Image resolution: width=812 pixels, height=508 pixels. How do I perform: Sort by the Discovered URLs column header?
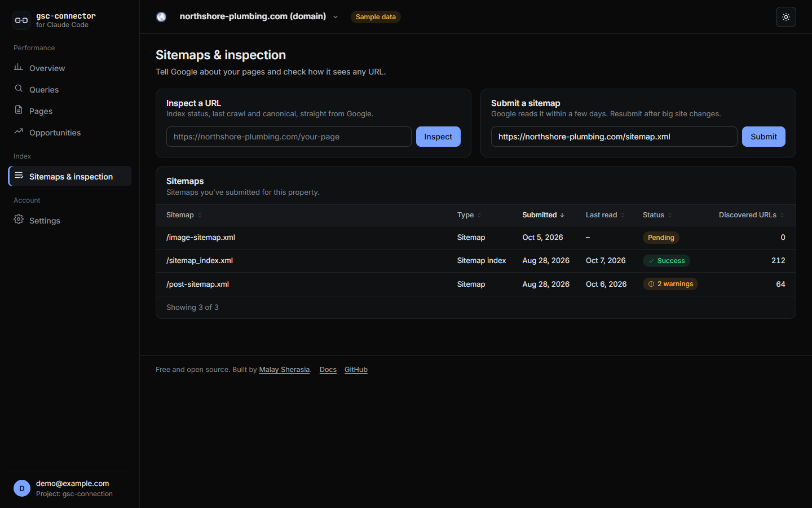tap(752, 215)
